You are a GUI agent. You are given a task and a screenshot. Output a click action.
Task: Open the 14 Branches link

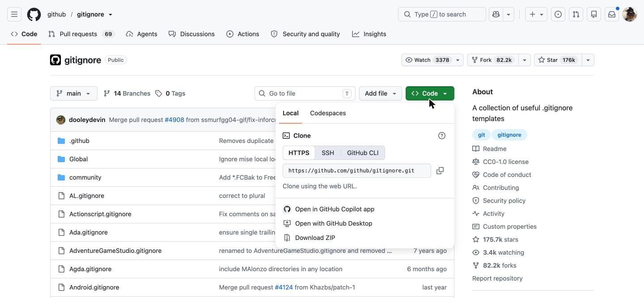click(x=127, y=93)
